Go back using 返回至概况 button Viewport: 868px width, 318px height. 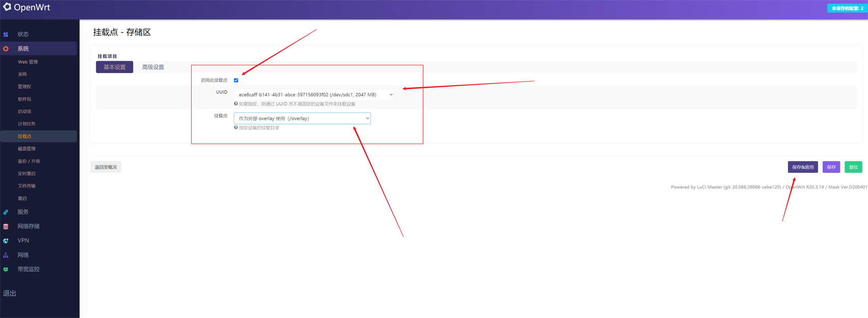coord(106,167)
